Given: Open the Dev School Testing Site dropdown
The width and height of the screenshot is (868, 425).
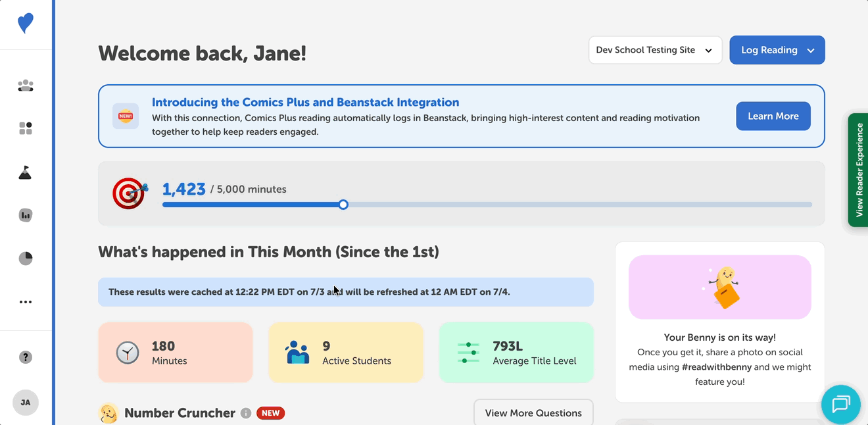Looking at the screenshot, I should (x=655, y=50).
